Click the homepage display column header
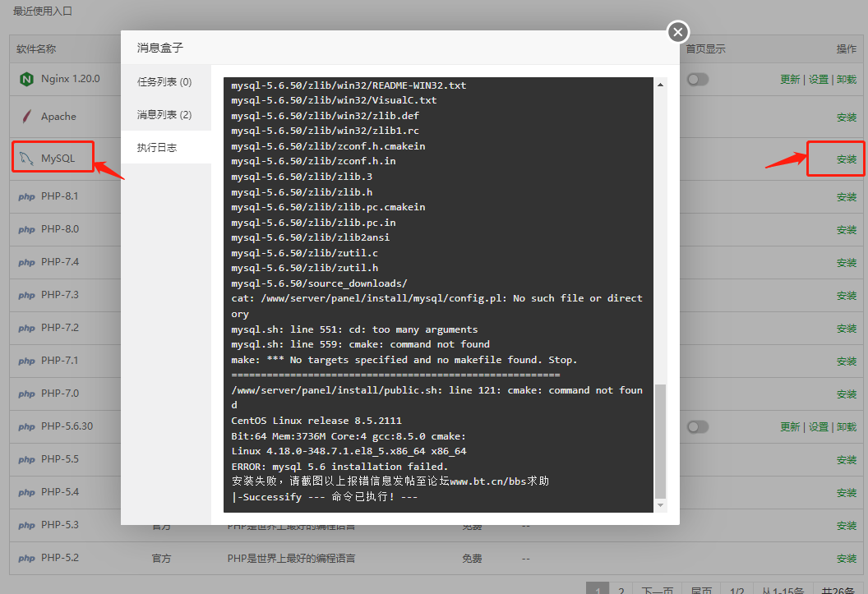Viewport: 868px width, 594px height. point(706,48)
